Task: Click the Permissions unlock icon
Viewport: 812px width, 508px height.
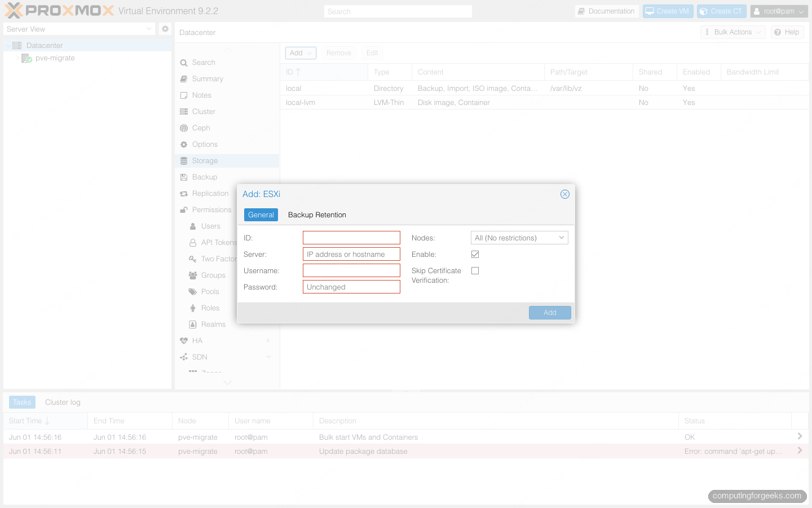Action: [184, 210]
